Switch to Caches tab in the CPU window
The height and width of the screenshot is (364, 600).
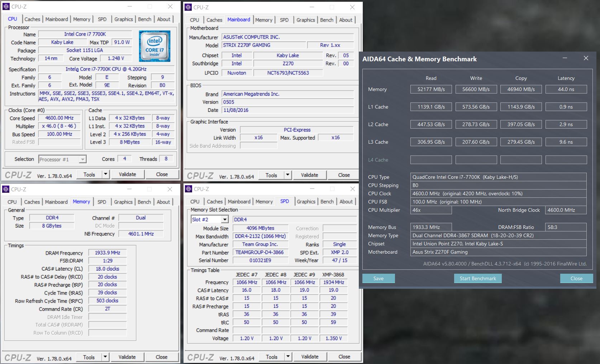click(x=32, y=19)
